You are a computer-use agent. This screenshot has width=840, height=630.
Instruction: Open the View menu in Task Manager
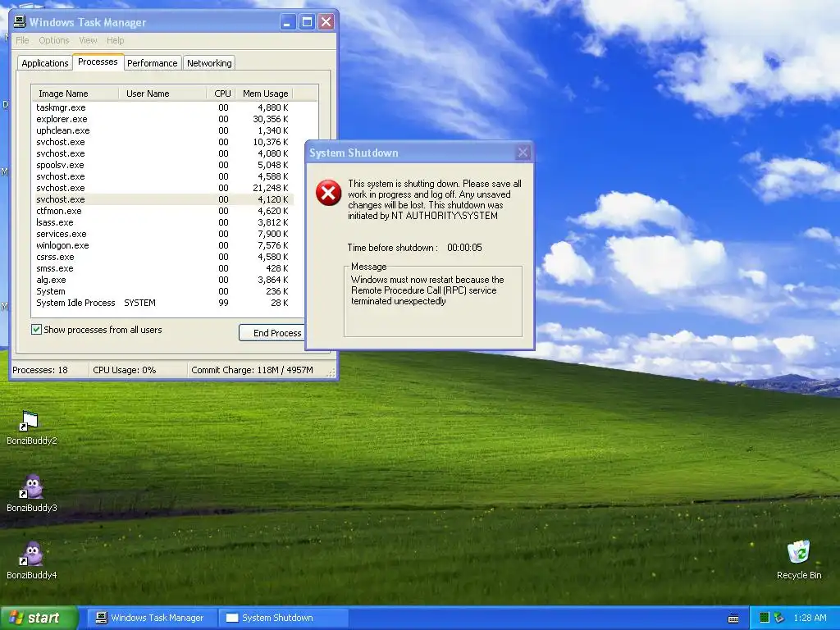(88, 40)
